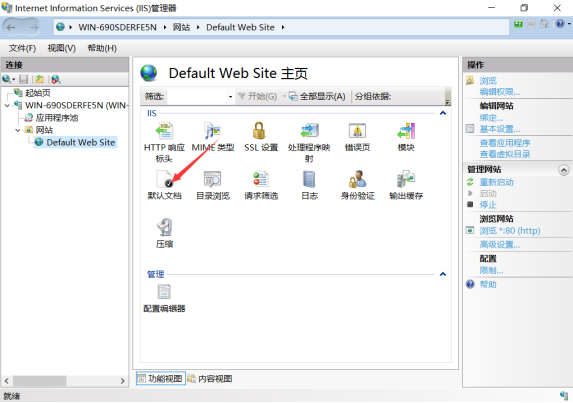
Task: Click the 重新启动 link
Action: (496, 182)
